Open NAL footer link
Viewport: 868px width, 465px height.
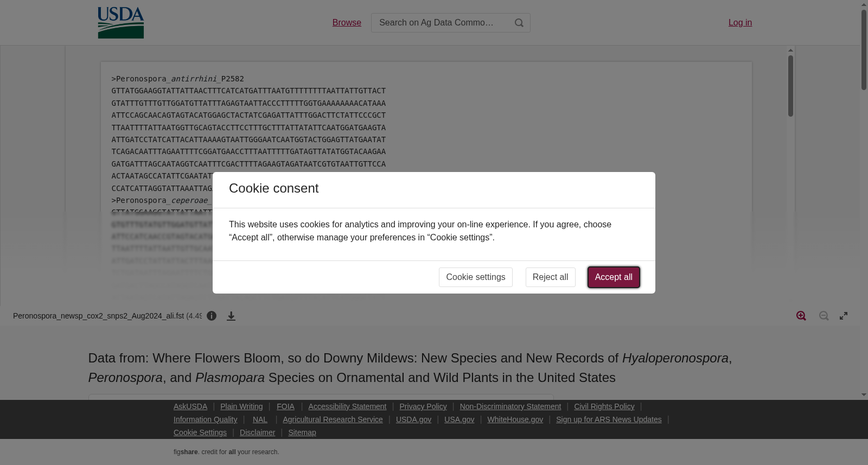[x=260, y=419]
